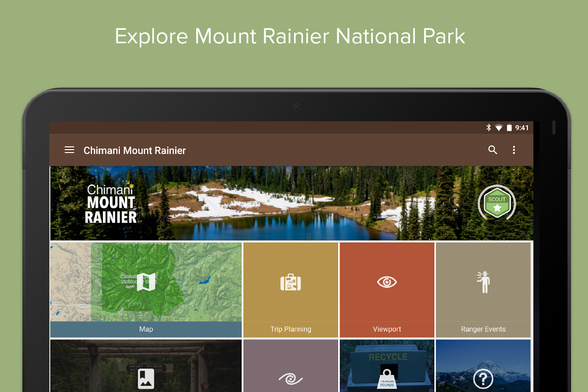Viewport: 588px width, 392px height.
Task: Click the eye icon on the Viewport tile
Action: pos(387,282)
